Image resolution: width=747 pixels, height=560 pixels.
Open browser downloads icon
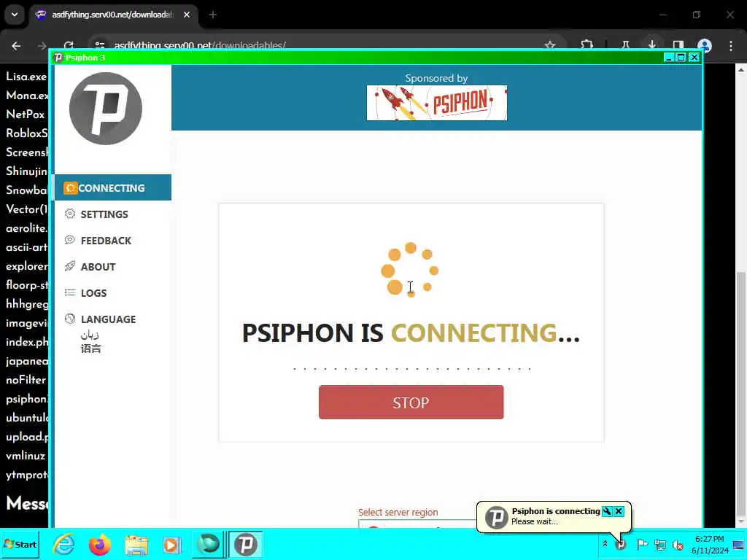pyautogui.click(x=651, y=45)
